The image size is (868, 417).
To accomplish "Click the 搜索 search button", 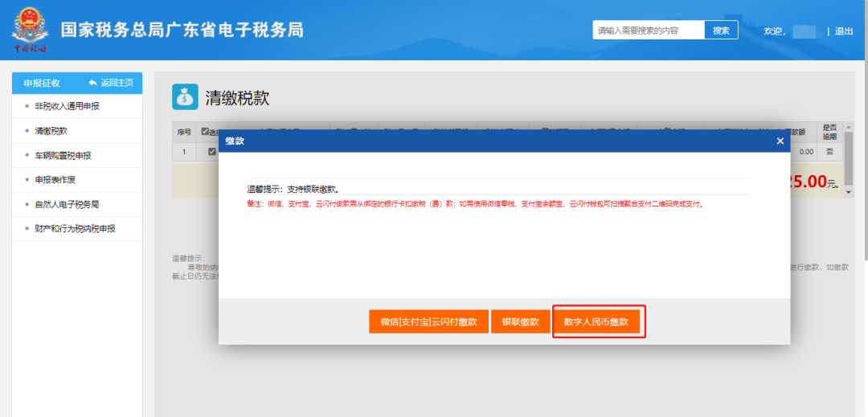I will tap(721, 31).
